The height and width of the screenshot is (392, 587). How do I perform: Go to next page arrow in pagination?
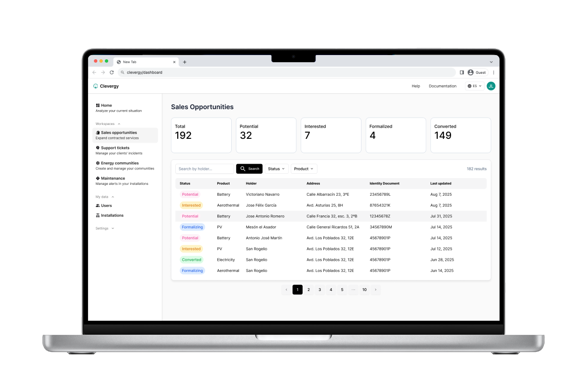[376, 290]
